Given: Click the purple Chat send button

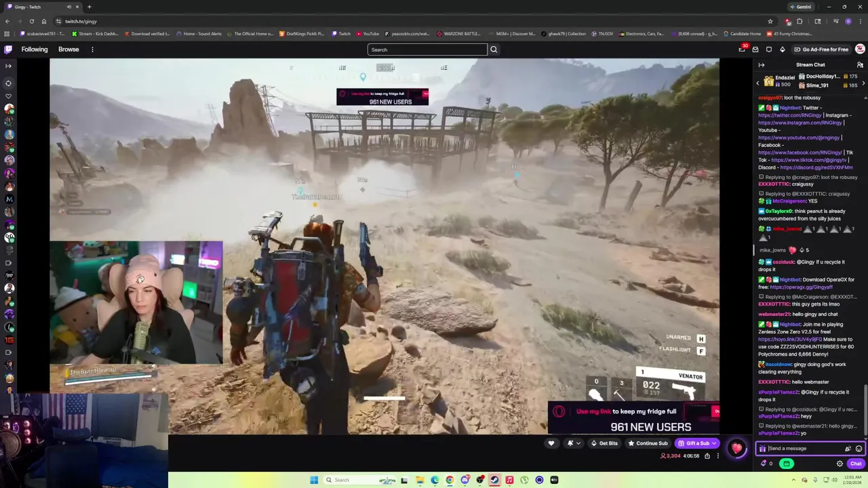Looking at the screenshot, I should coord(856,464).
